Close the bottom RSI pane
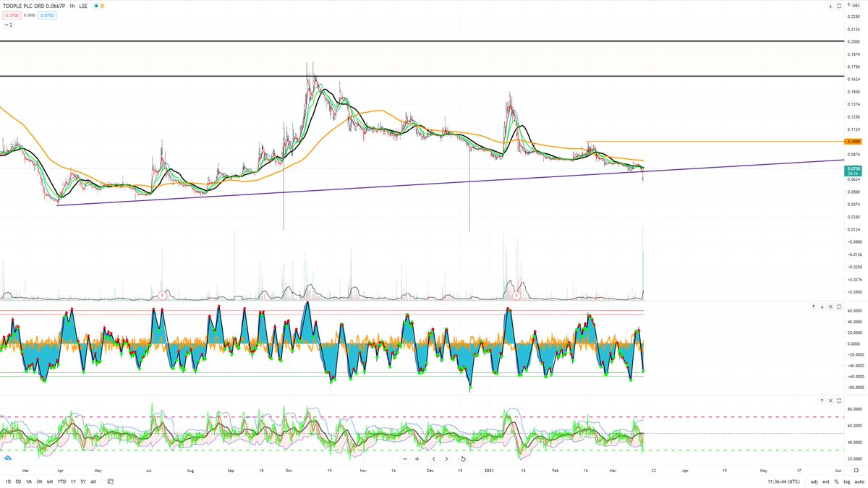 (x=830, y=400)
